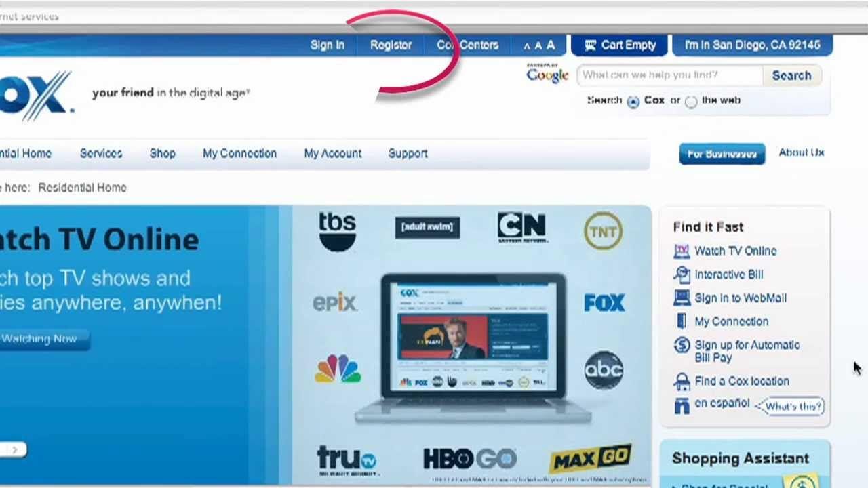Click the epix logo

[x=334, y=302]
